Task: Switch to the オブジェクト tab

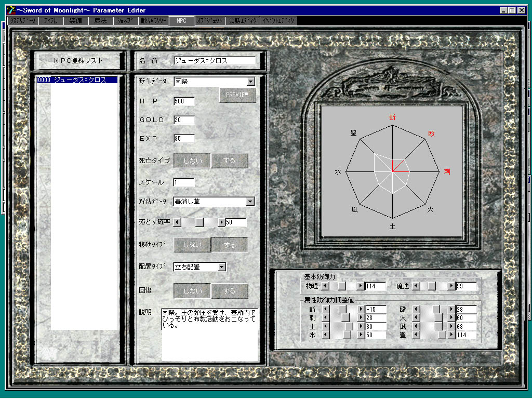Action: click(x=210, y=21)
